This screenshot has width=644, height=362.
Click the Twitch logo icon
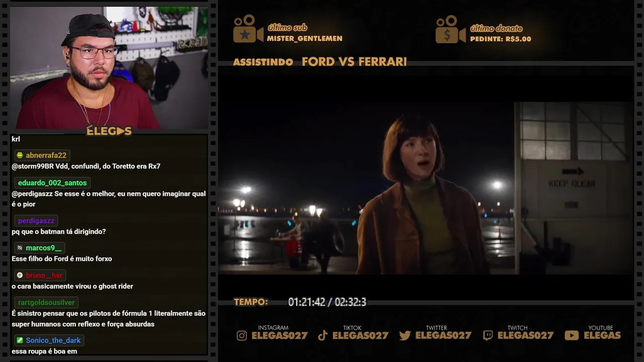pos(488,335)
